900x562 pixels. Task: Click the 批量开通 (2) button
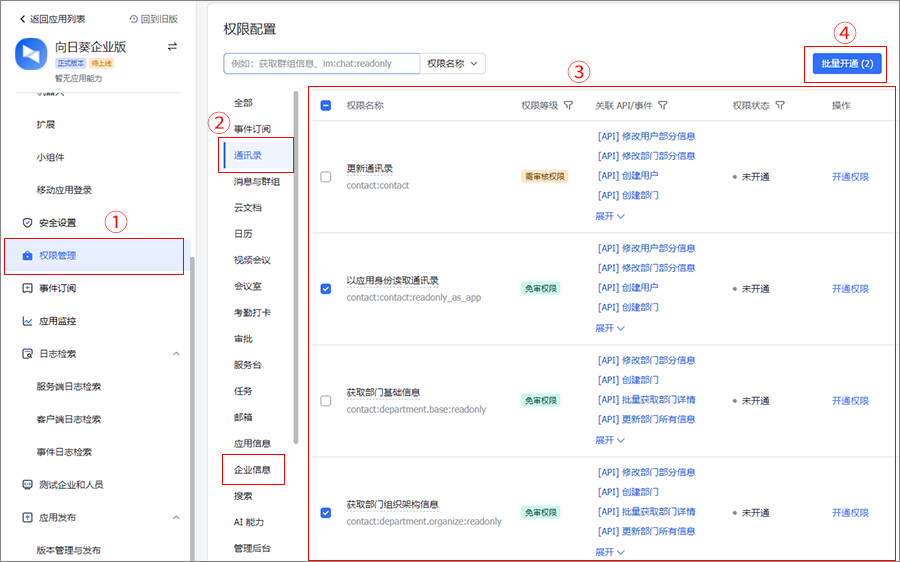(x=846, y=64)
